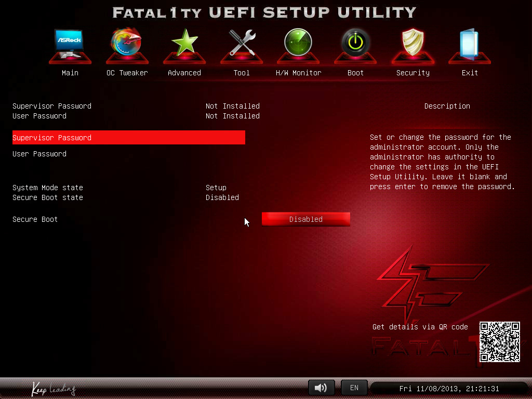
Task: Switch to H/W Monitor tab label
Action: (299, 73)
